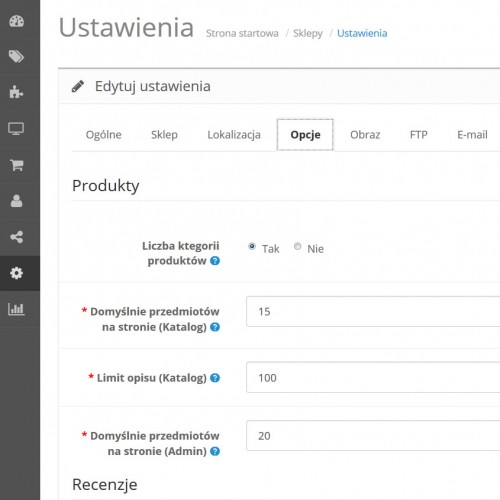The height and width of the screenshot is (500, 500).
Task: Select Tak for Liczba ktegorii produktów
Action: pos(252,246)
